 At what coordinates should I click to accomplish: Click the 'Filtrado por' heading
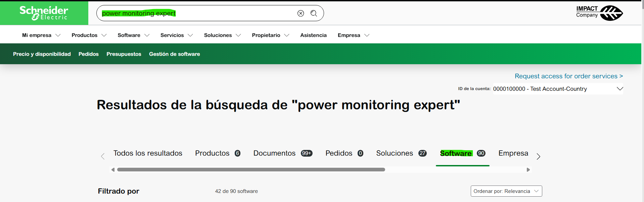click(119, 191)
